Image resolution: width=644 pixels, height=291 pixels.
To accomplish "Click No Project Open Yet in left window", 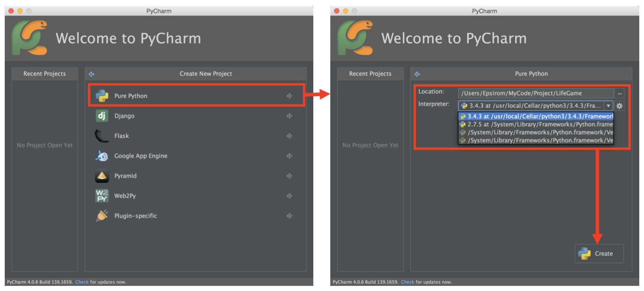I will click(x=45, y=145).
